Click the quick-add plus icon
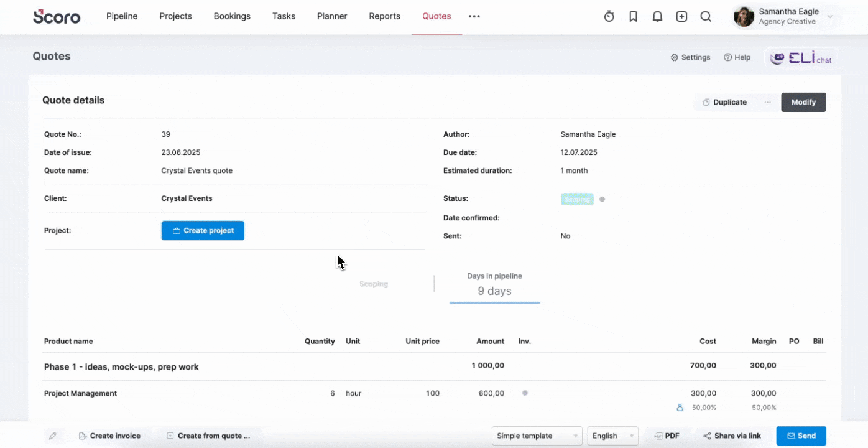This screenshot has height=448, width=868. (x=681, y=17)
